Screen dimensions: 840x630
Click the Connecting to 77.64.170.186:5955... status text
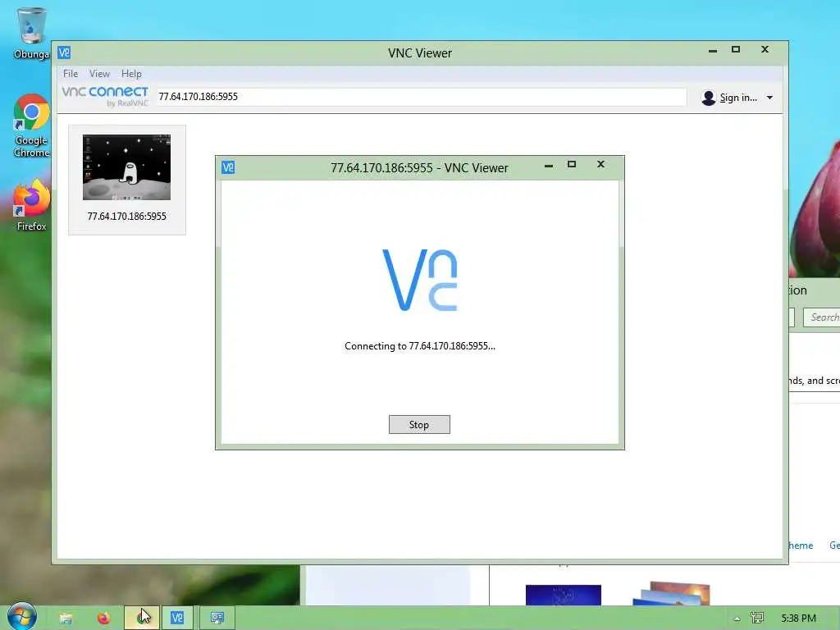(x=420, y=346)
